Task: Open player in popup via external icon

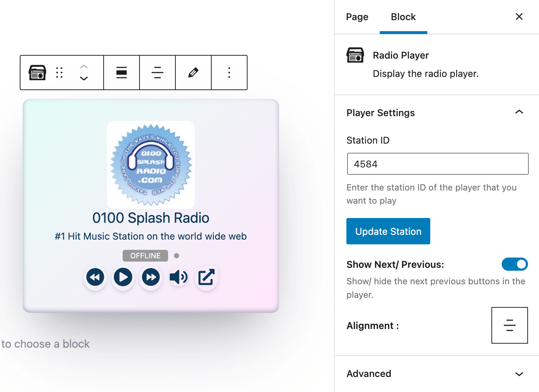Action: (207, 277)
